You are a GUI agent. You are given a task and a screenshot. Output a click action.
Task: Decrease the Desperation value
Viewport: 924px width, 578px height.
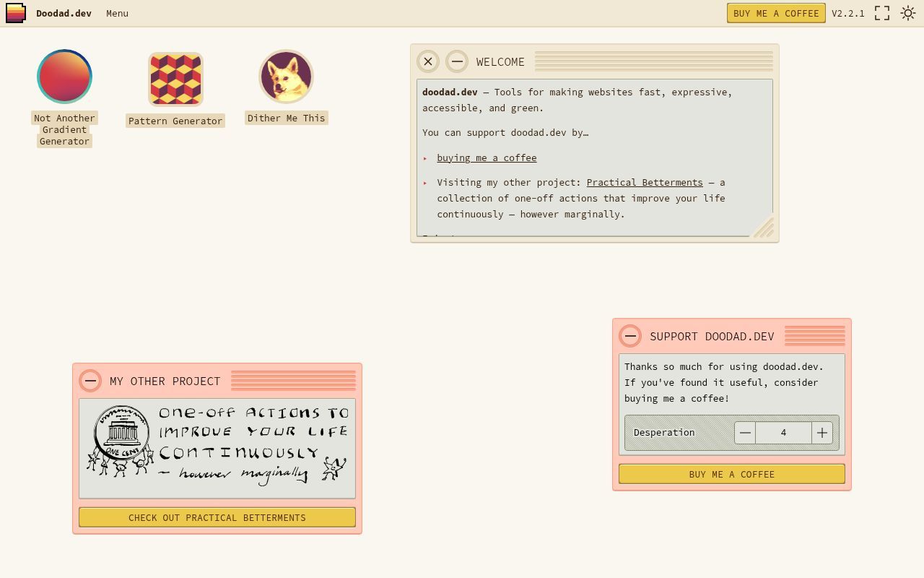point(745,433)
